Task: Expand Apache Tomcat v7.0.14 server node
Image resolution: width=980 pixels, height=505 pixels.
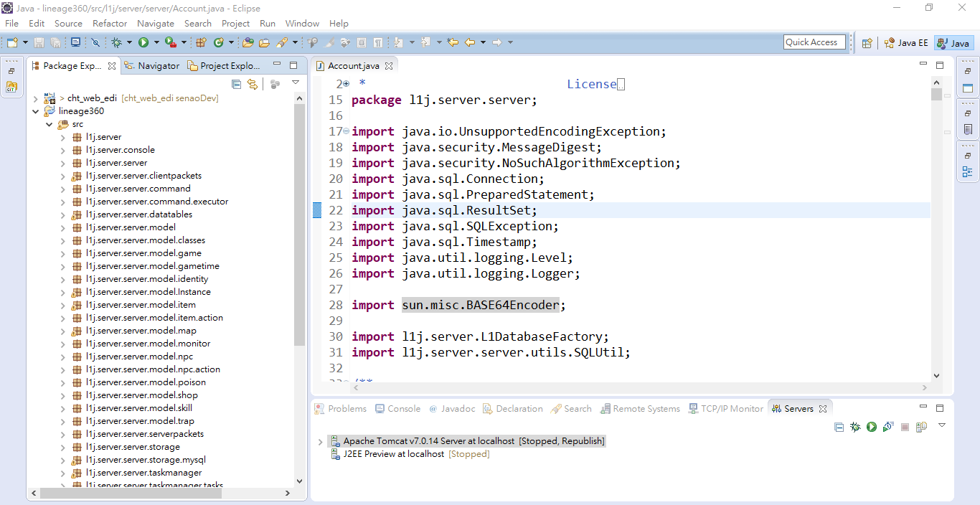Action: click(x=320, y=442)
